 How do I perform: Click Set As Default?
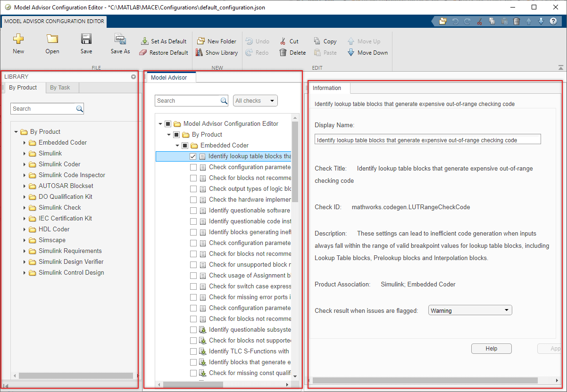[164, 41]
